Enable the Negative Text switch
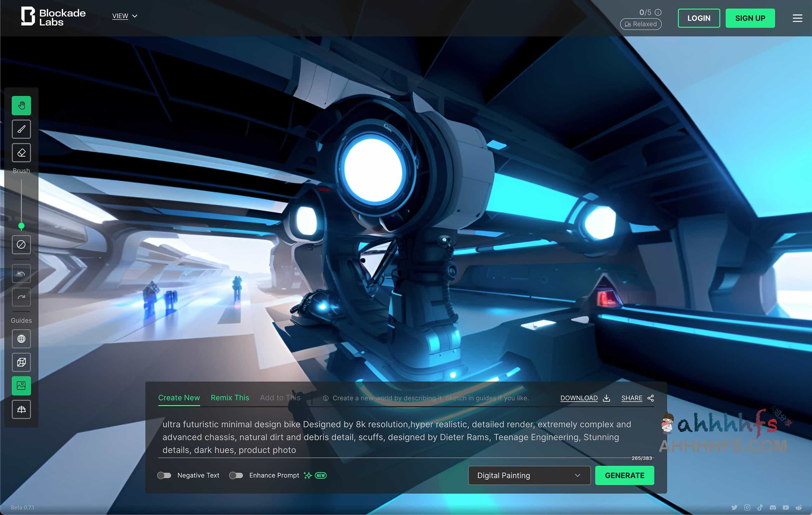Image resolution: width=812 pixels, height=515 pixels. (164, 476)
